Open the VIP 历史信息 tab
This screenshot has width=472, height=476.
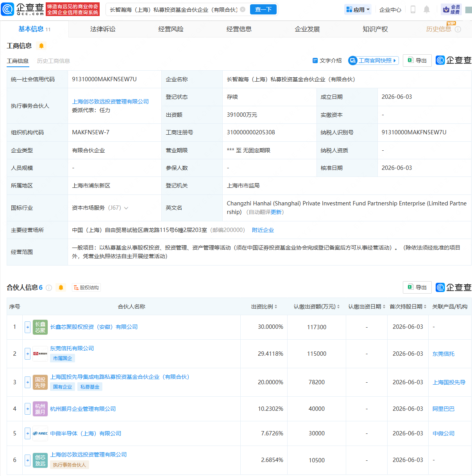[438, 29]
